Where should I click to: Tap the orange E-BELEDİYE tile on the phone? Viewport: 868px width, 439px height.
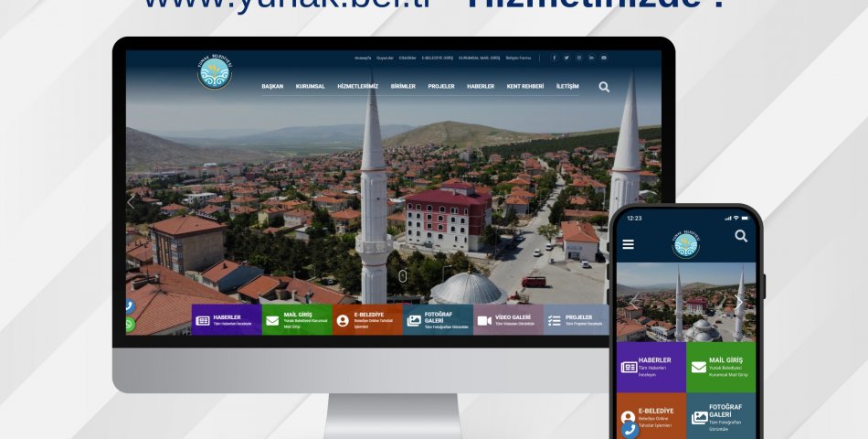point(651,416)
